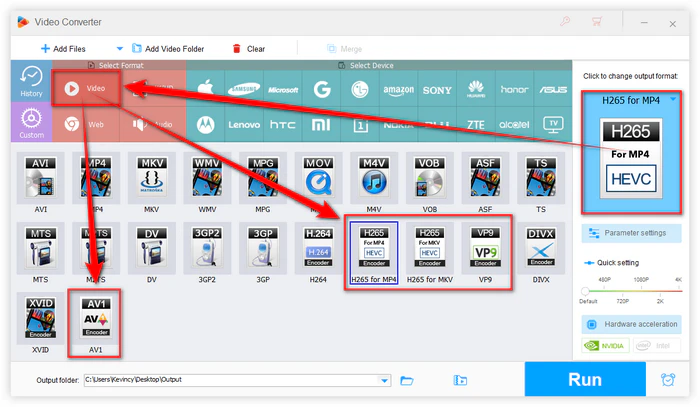Image resolution: width=700 pixels, height=407 pixels.
Task: Choose the ASF format icon
Action: click(485, 178)
